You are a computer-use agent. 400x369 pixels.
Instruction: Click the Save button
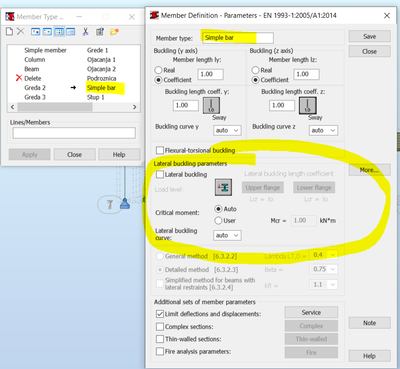tap(369, 36)
